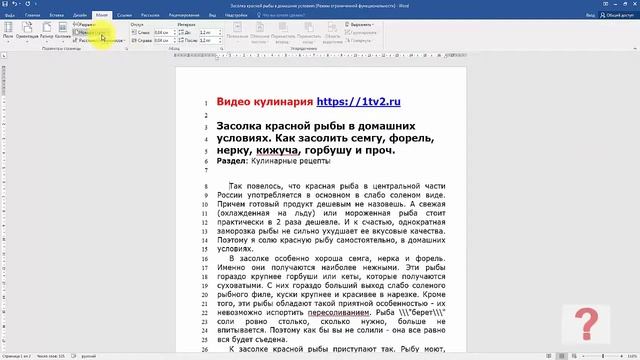Click the zoom in plus button

622,356
